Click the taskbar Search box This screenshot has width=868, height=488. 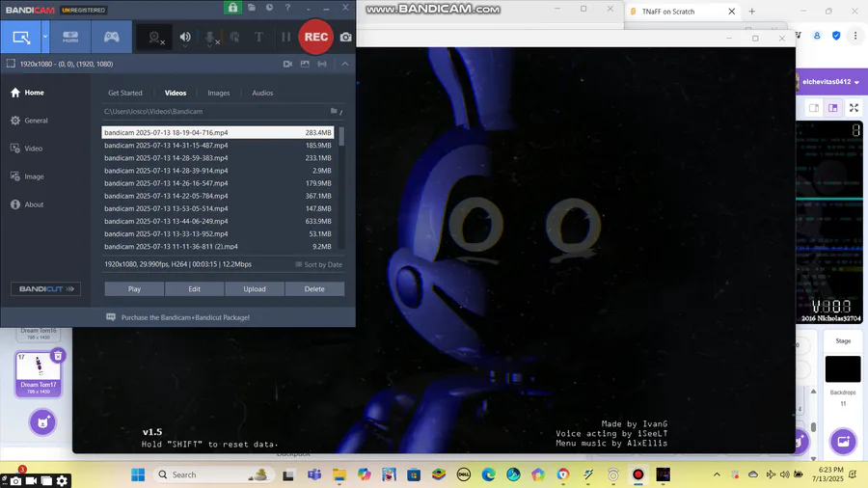pos(213,474)
